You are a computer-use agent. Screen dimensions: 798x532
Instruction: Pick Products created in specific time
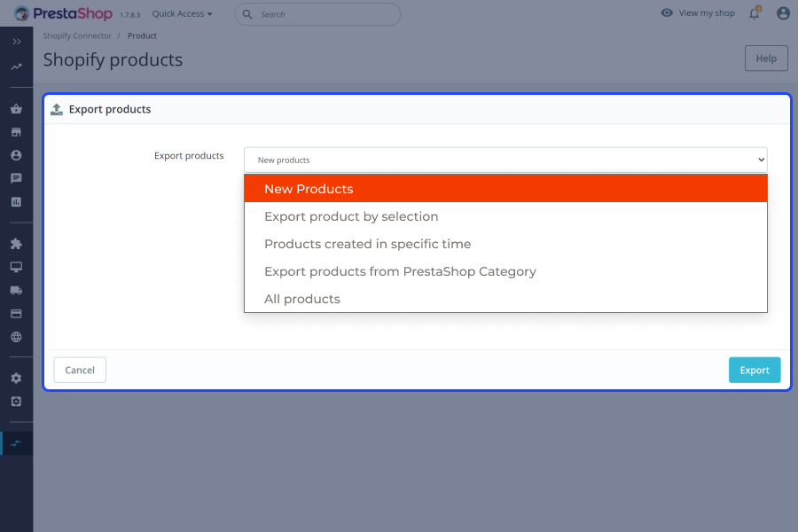[505, 244]
